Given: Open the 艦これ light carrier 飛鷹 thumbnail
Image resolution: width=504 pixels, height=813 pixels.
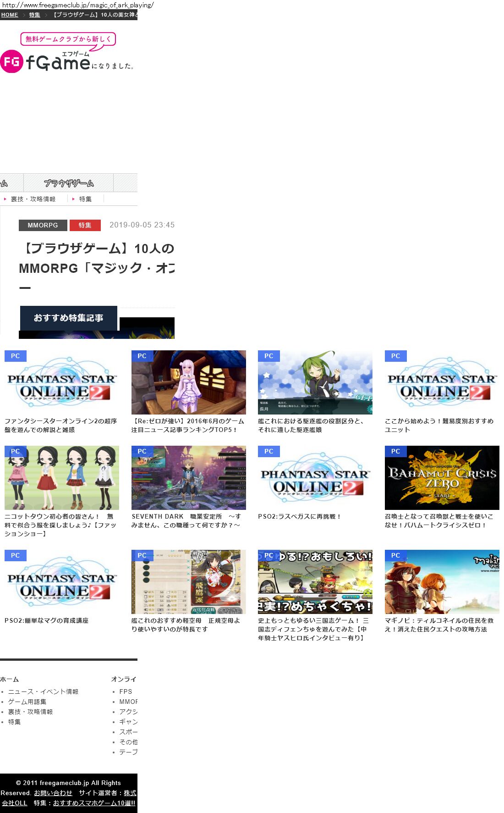Looking at the screenshot, I should (189, 582).
